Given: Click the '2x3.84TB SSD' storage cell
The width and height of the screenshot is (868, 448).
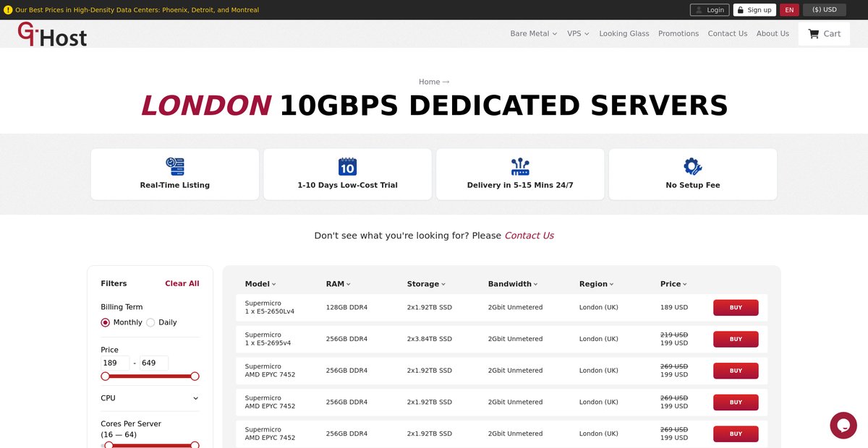Looking at the screenshot, I should [x=430, y=340].
